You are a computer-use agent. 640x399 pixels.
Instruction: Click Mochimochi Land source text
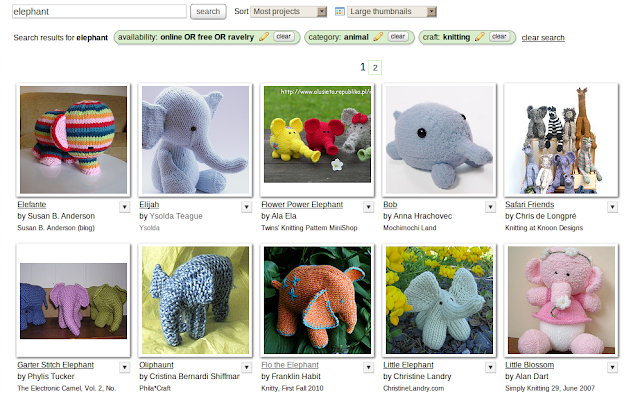click(x=409, y=228)
